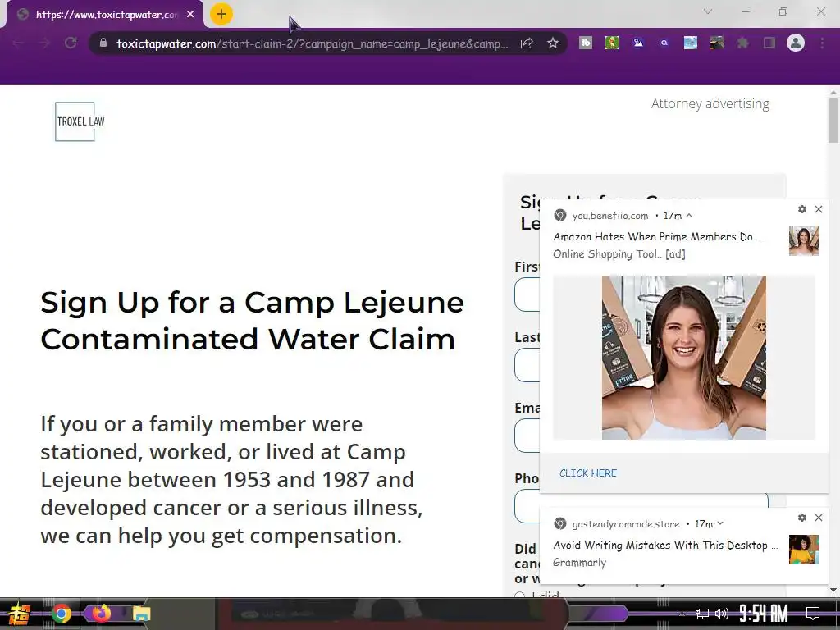Click the reload page icon

tap(71, 43)
